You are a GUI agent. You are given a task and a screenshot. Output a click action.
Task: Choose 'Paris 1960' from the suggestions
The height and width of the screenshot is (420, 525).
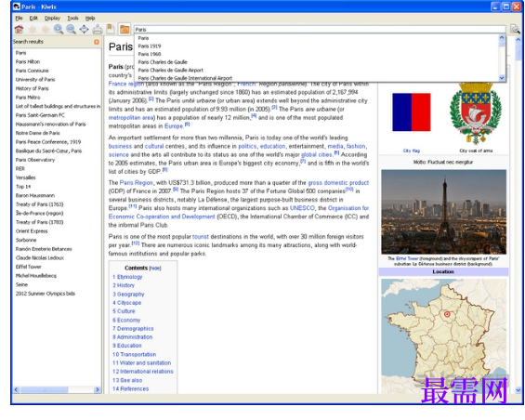pos(150,54)
